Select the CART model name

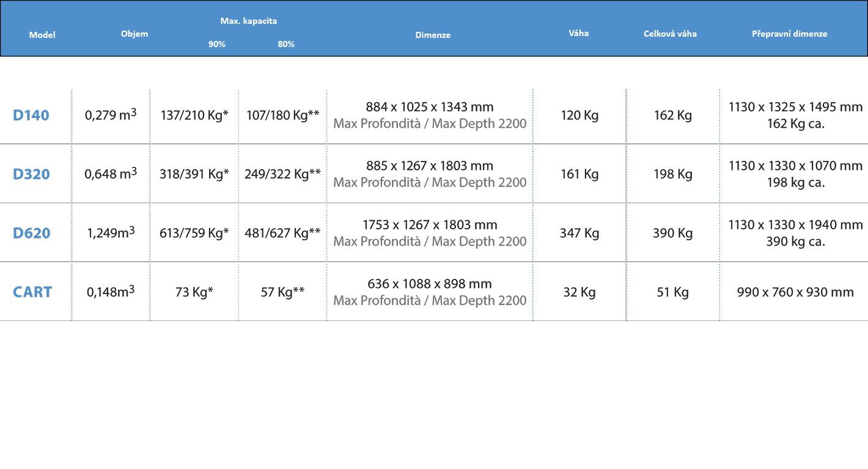tap(32, 292)
